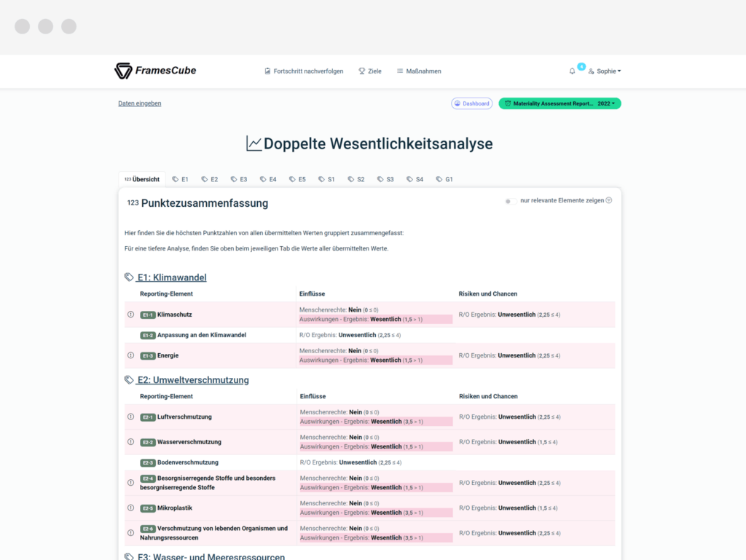
Task: Click the user profile icon beside Sophie
Action: click(591, 71)
